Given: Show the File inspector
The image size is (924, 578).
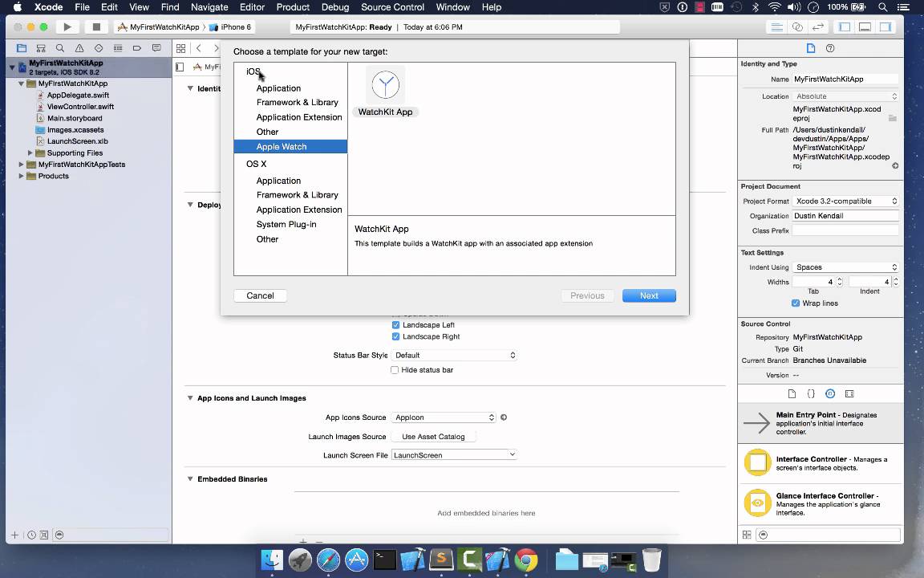Looking at the screenshot, I should pos(811,48).
